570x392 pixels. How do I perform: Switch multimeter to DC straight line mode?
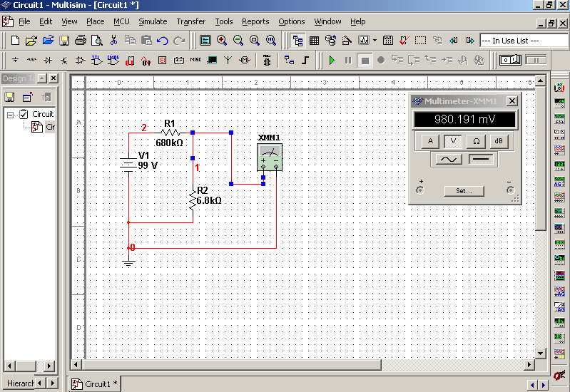click(x=481, y=159)
